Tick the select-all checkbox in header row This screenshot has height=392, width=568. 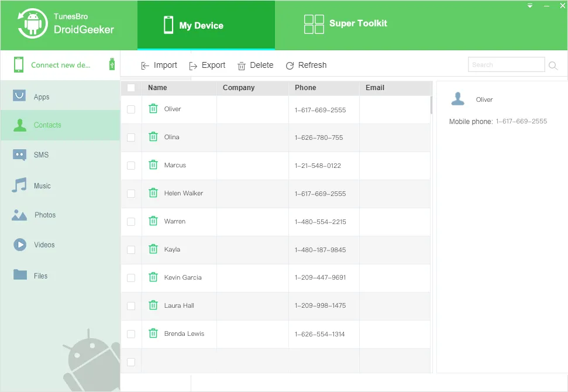(x=131, y=87)
